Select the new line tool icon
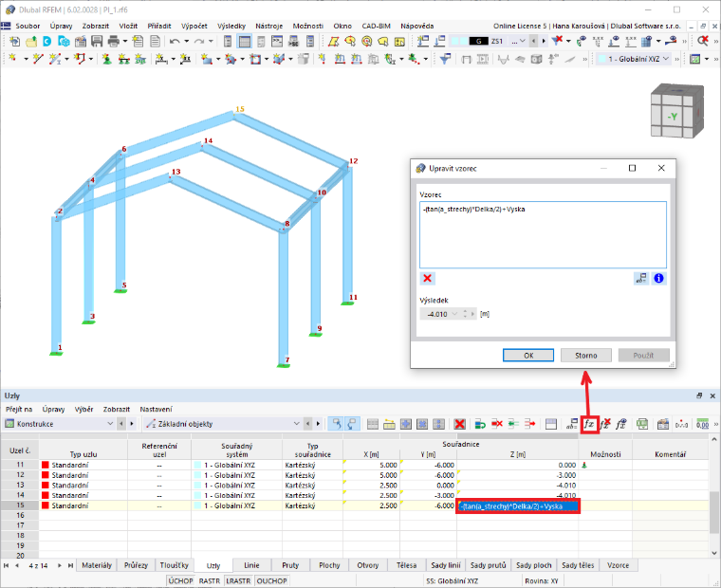Viewport: 721px width, 588px height. click(x=38, y=59)
